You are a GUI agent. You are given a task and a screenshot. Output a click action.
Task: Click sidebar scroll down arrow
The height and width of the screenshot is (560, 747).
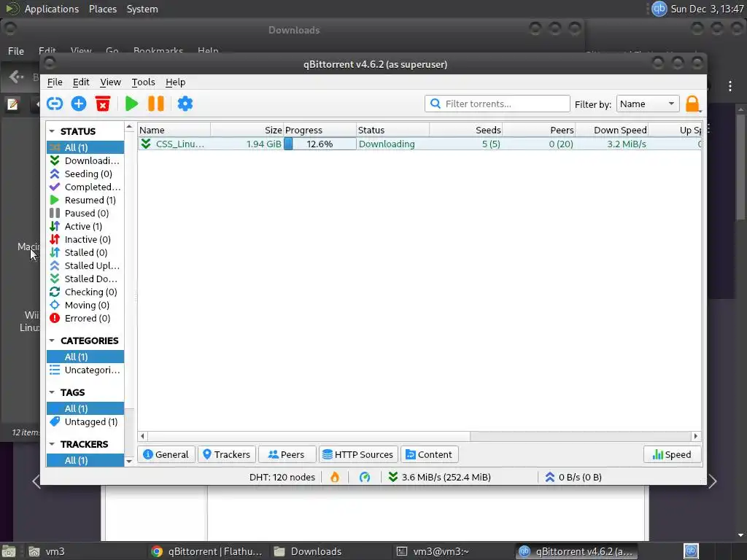129,461
